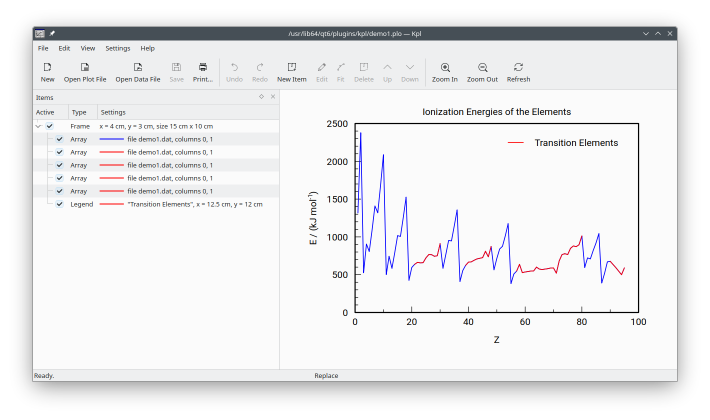Toggle the blue Array's Active checkbox
This screenshot has height=420, width=710.
click(x=59, y=139)
